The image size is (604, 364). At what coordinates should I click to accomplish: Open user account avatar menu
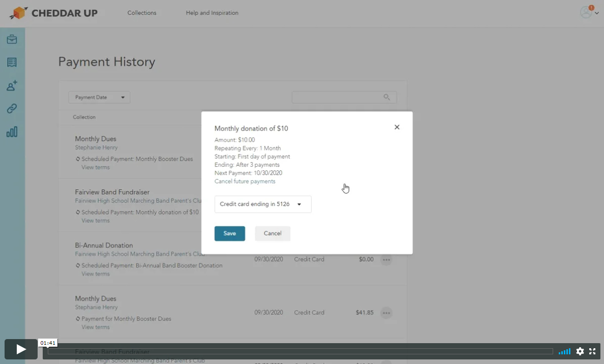[588, 13]
